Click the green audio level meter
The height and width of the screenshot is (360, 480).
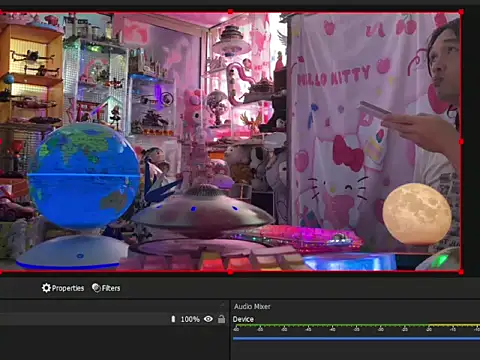pyautogui.click(x=356, y=325)
